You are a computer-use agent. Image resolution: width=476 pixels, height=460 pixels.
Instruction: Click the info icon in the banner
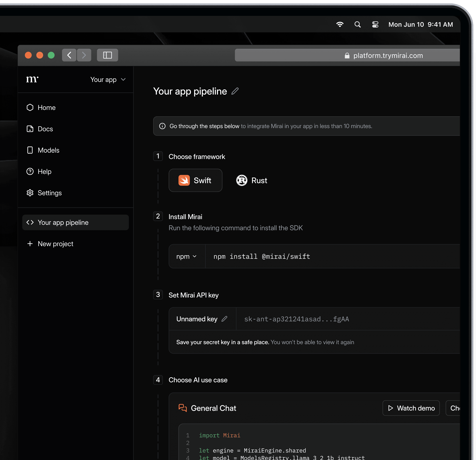tap(162, 126)
